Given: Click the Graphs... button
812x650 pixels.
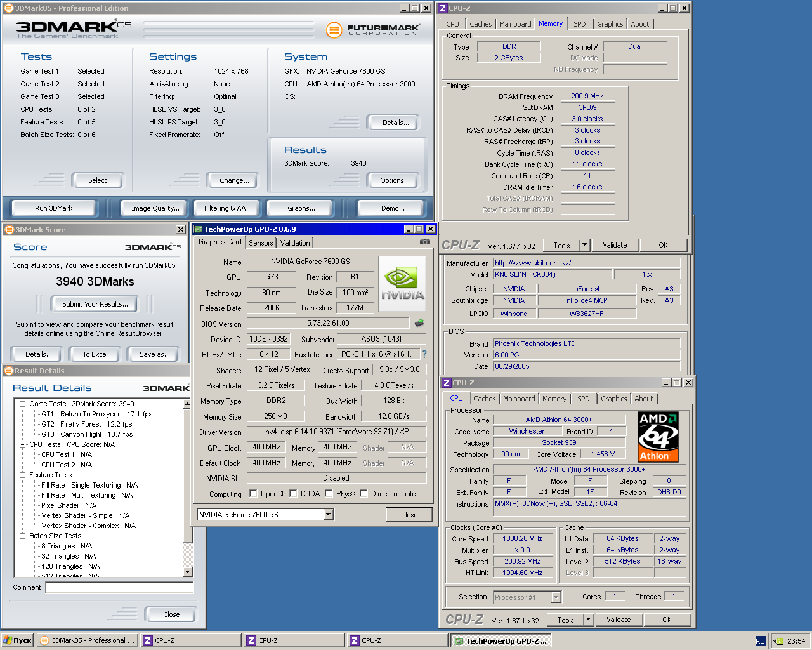Looking at the screenshot, I should coord(301,208).
